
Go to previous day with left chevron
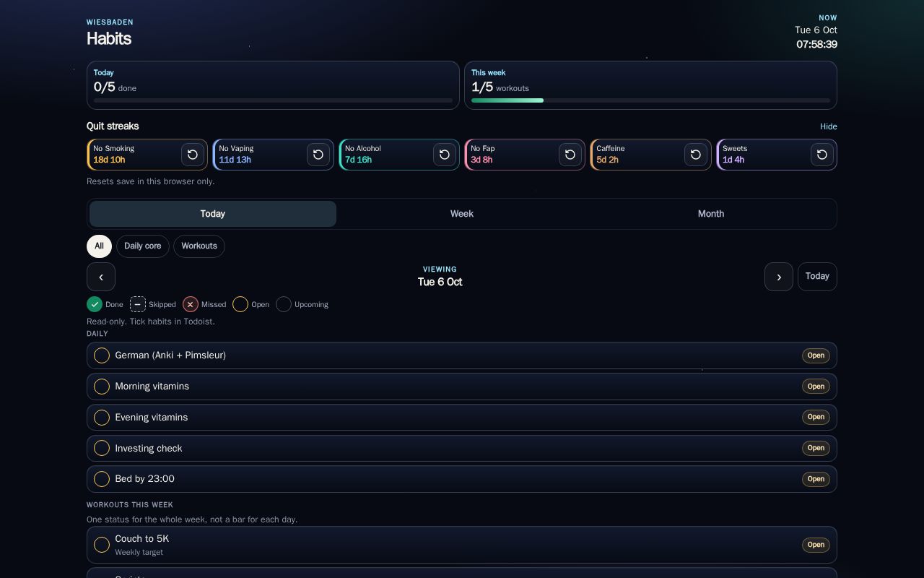101,277
